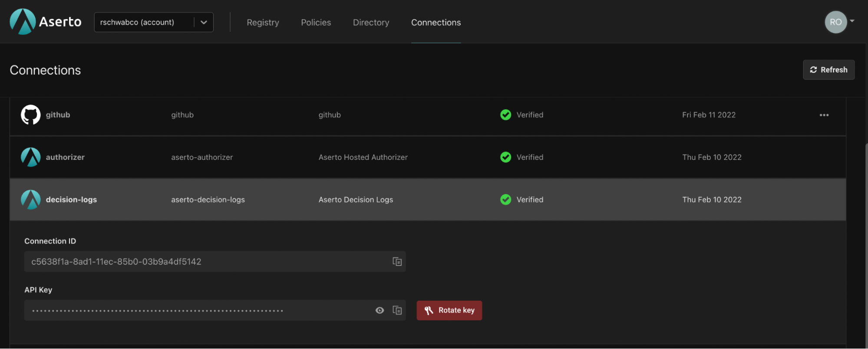Open the github row three-dots menu

824,115
